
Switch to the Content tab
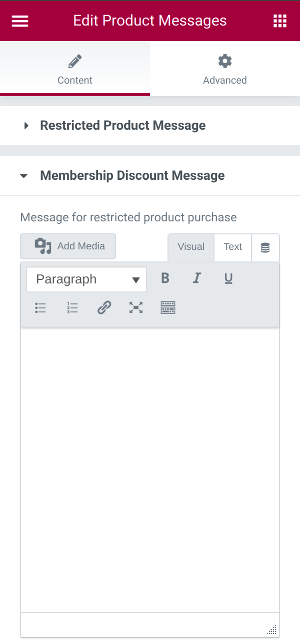tap(75, 69)
